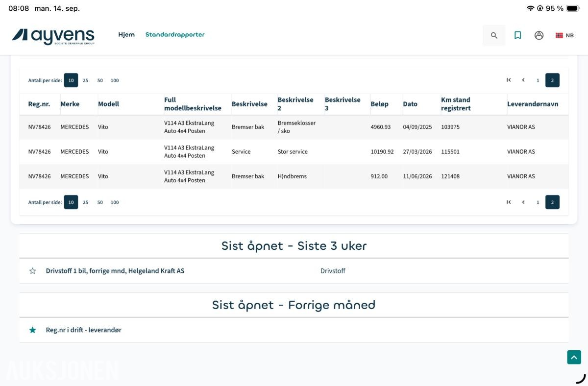Click km reading 121408 cell

click(450, 176)
